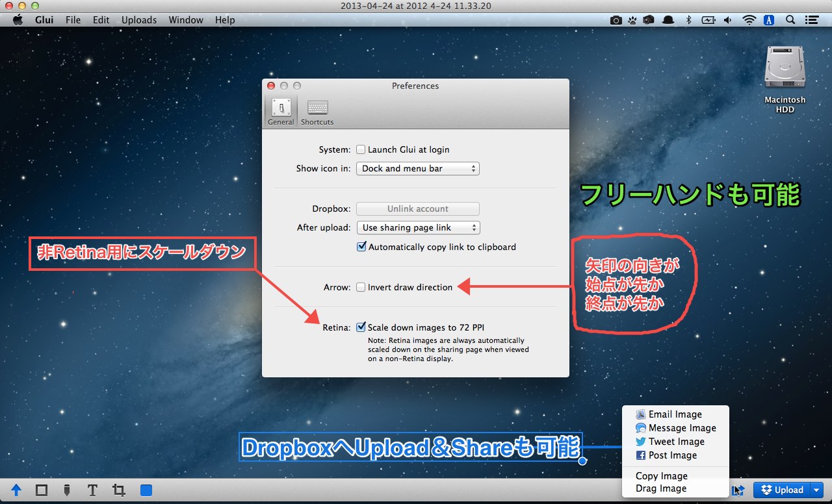This screenshot has width=832, height=504.
Task: Pick the crop tool
Action: coord(118,490)
